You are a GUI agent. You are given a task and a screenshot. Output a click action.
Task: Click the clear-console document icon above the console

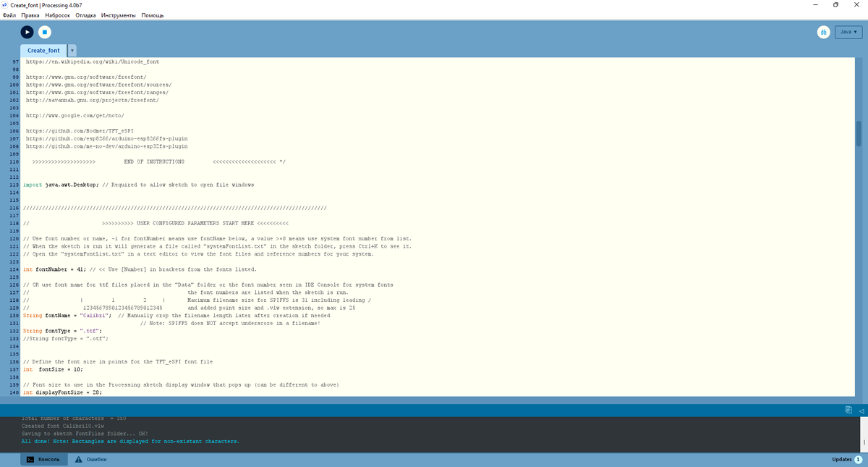coord(848,409)
